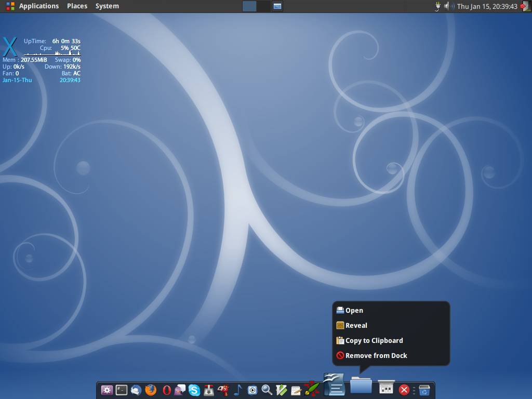This screenshot has height=399, width=532.
Task: Click the magnifying glass search icon in dock
Action: click(x=267, y=390)
